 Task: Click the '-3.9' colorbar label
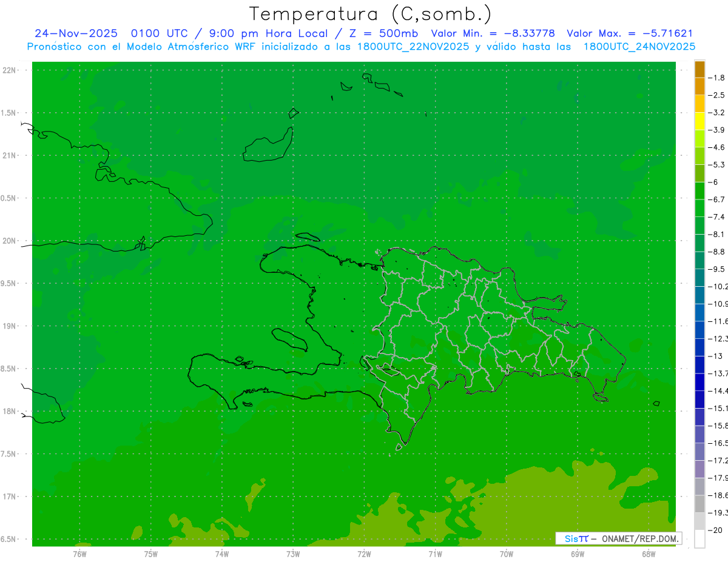(x=716, y=130)
